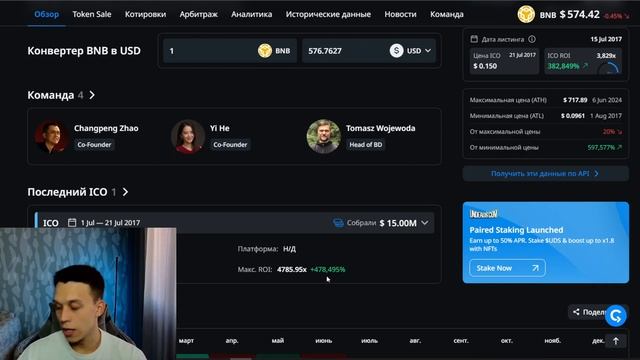Click the Head of BD badge
Image resolution: width=640 pixels, height=360 pixels.
coord(365,144)
